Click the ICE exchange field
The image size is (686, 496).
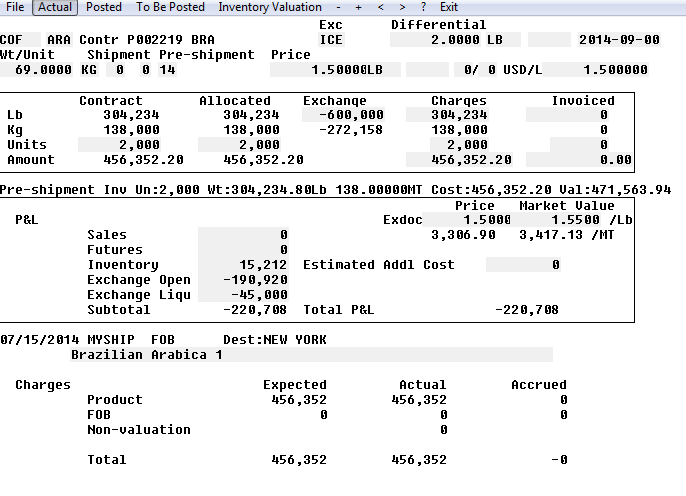[331, 40]
